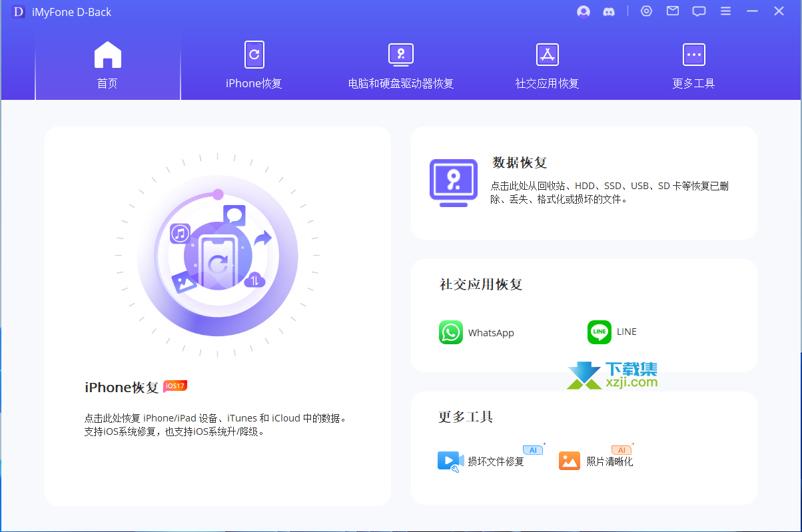Click the blue AI badge on 损坏文件修复
802x532 pixels.
533,450
